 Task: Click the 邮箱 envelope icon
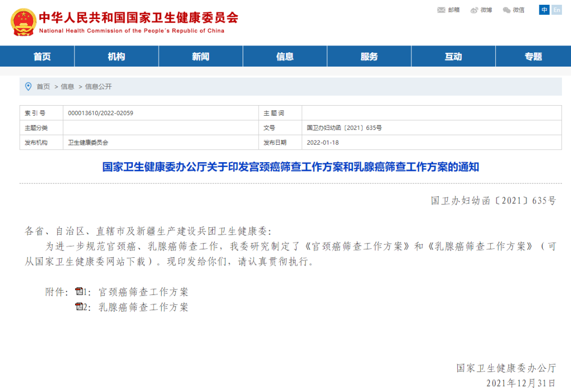coord(440,10)
